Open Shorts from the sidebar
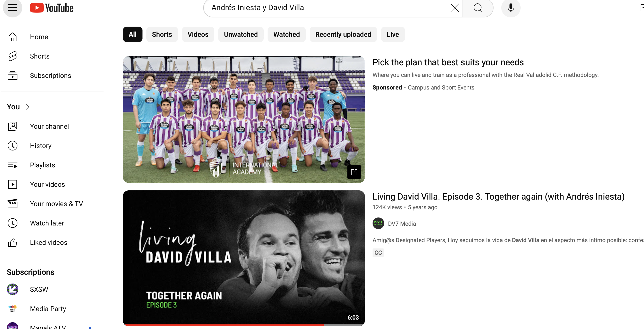This screenshot has width=644, height=329. 39,56
